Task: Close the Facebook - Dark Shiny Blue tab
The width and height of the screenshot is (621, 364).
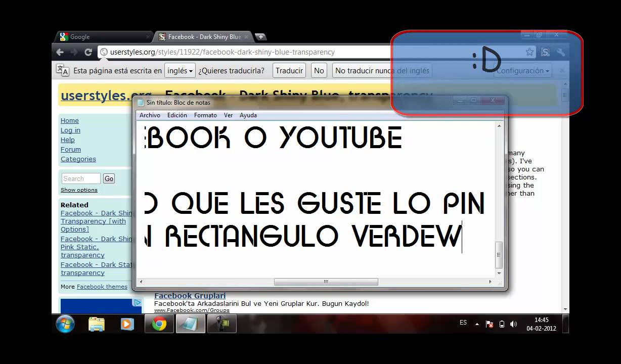Action: (247, 36)
